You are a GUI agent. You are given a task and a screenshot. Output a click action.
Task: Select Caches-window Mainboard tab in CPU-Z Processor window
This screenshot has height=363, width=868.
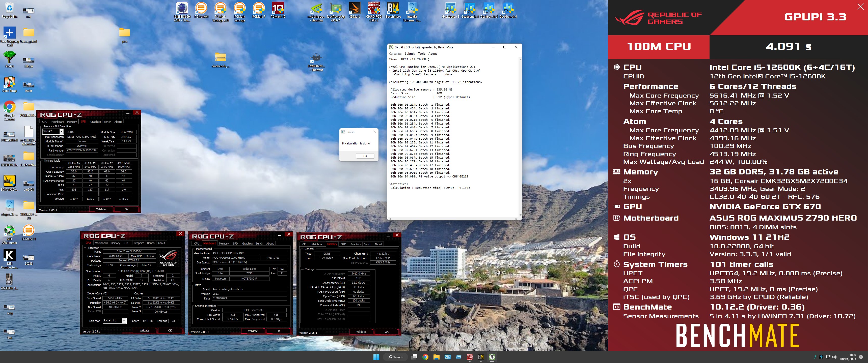point(101,243)
